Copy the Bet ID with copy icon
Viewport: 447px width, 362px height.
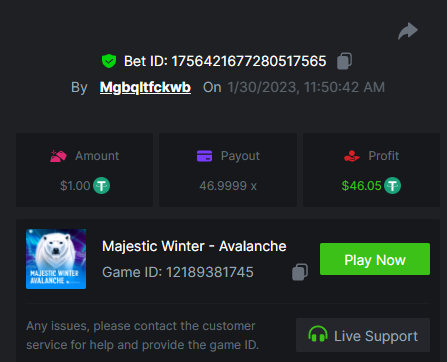[344, 61]
